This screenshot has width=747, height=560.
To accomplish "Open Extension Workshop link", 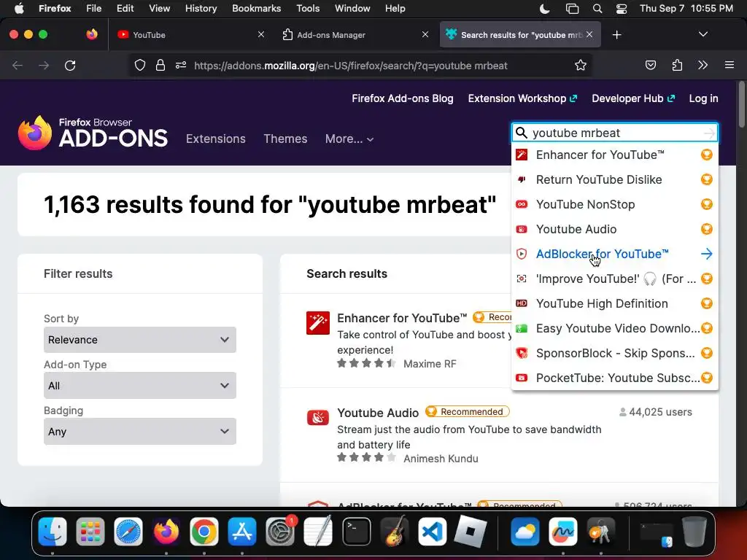I will (522, 98).
